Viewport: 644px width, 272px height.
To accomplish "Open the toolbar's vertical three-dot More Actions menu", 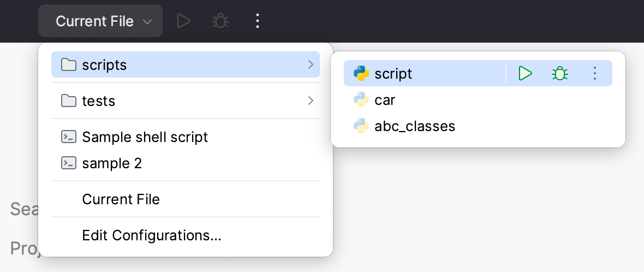I will [x=258, y=21].
